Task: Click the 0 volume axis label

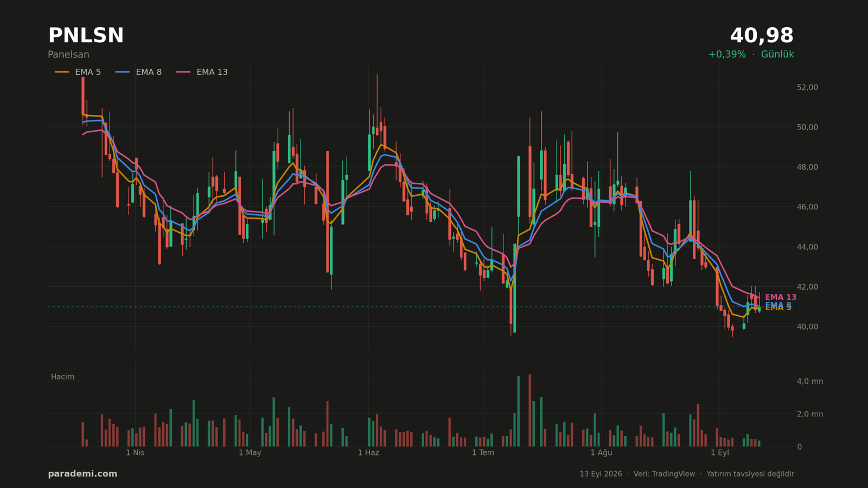Action: (799, 447)
